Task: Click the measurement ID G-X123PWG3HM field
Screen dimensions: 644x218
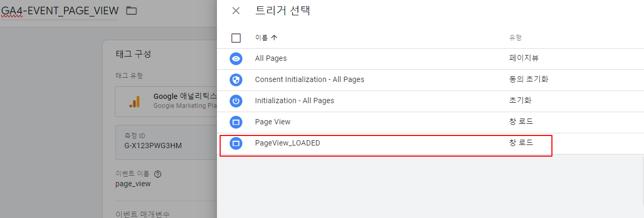Action: [167, 142]
